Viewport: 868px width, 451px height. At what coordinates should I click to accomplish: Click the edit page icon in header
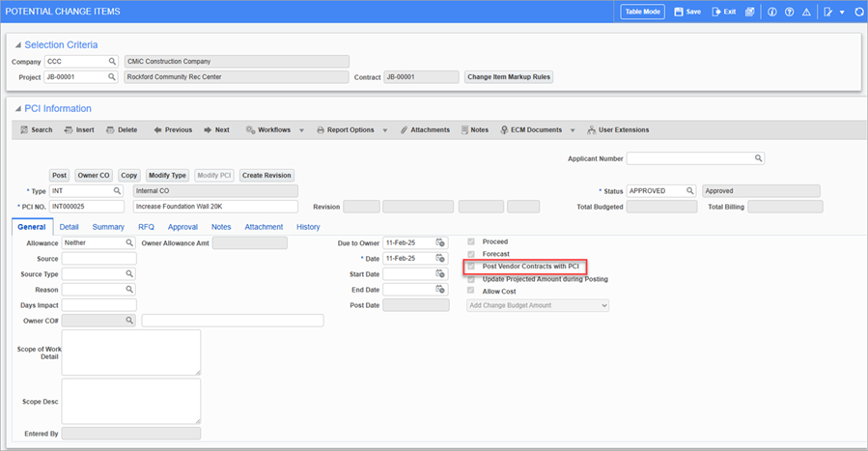pyautogui.click(x=828, y=12)
